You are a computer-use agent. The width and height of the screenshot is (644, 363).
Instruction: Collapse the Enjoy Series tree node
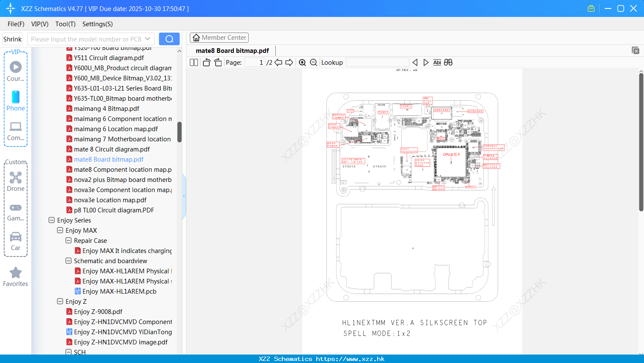tap(52, 220)
